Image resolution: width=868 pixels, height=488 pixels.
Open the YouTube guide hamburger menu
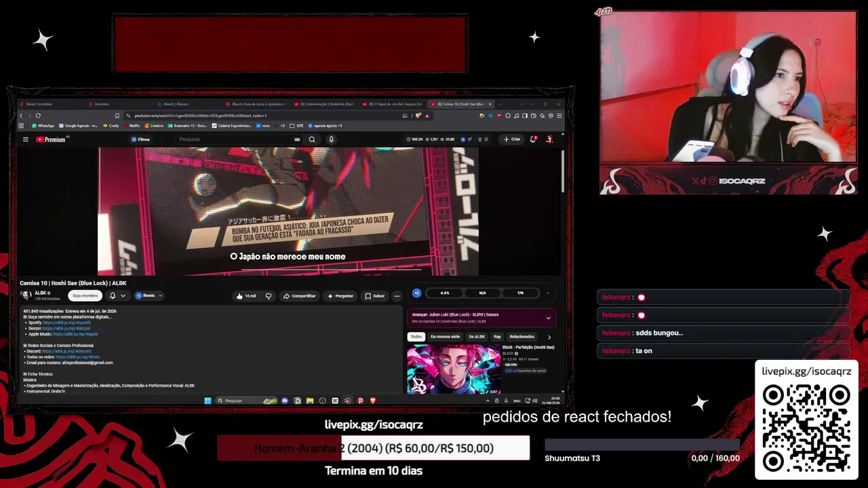click(26, 140)
